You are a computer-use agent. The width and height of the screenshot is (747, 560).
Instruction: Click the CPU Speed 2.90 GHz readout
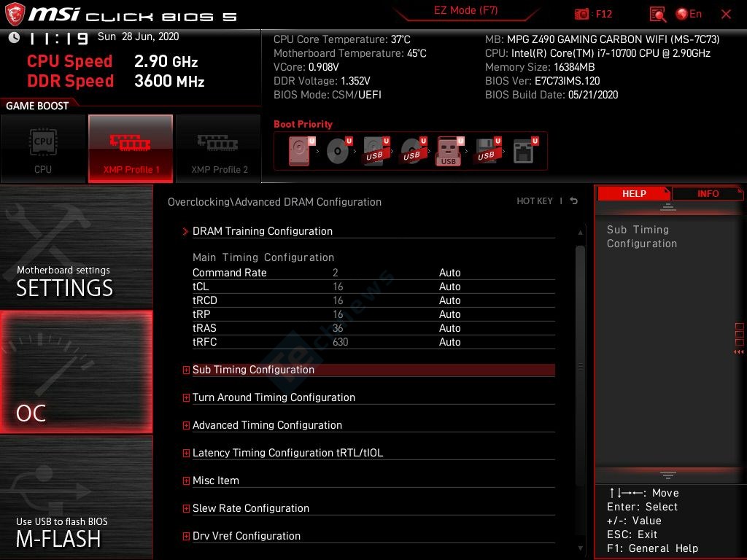[112, 61]
